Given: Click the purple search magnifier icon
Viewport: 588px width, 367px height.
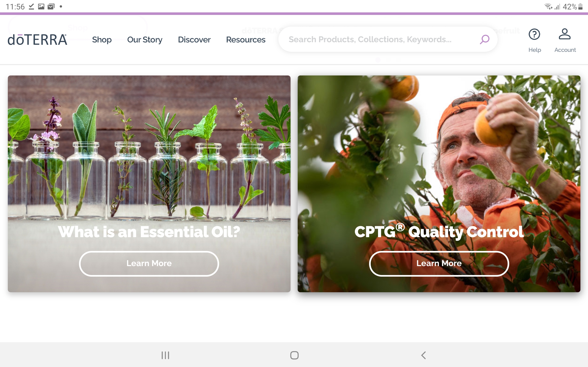Looking at the screenshot, I should point(484,39).
